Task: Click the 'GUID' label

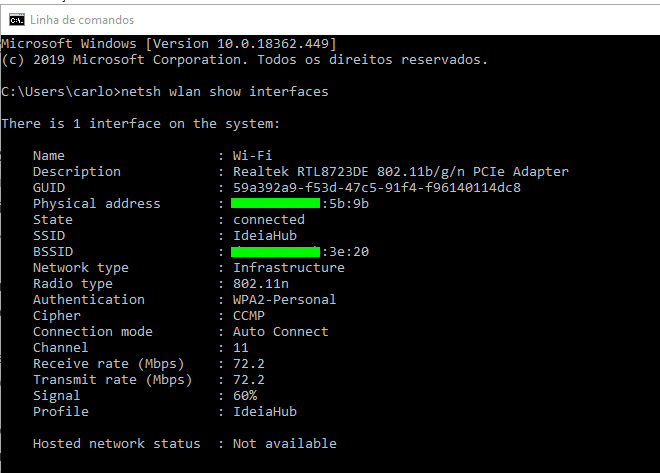Action: (x=49, y=188)
